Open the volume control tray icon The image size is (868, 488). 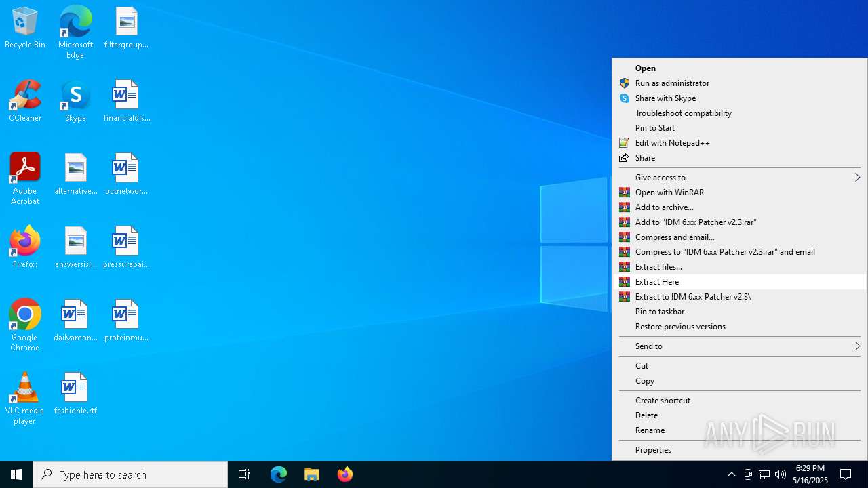[781, 474]
